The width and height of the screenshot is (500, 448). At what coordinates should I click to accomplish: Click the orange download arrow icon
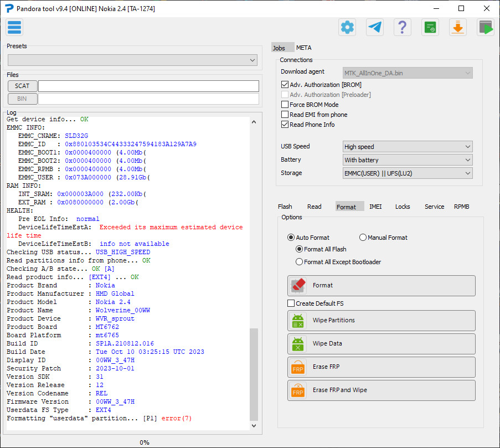pyautogui.click(x=458, y=28)
